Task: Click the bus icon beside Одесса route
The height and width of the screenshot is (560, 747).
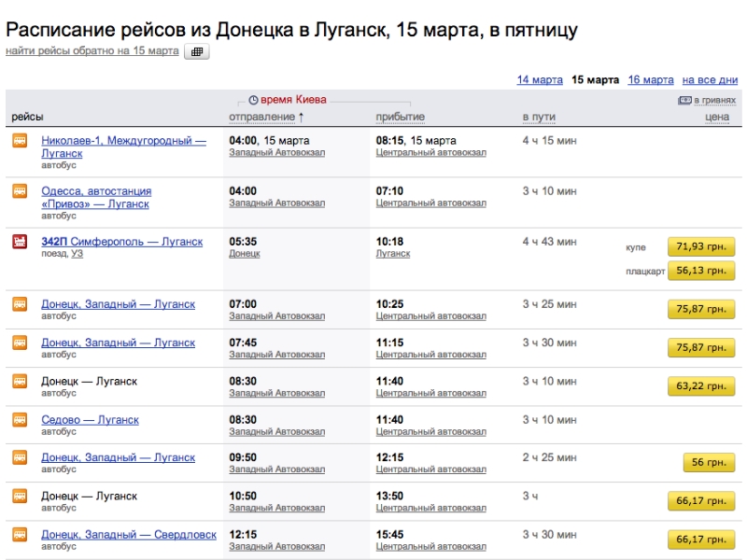Action: [x=20, y=191]
